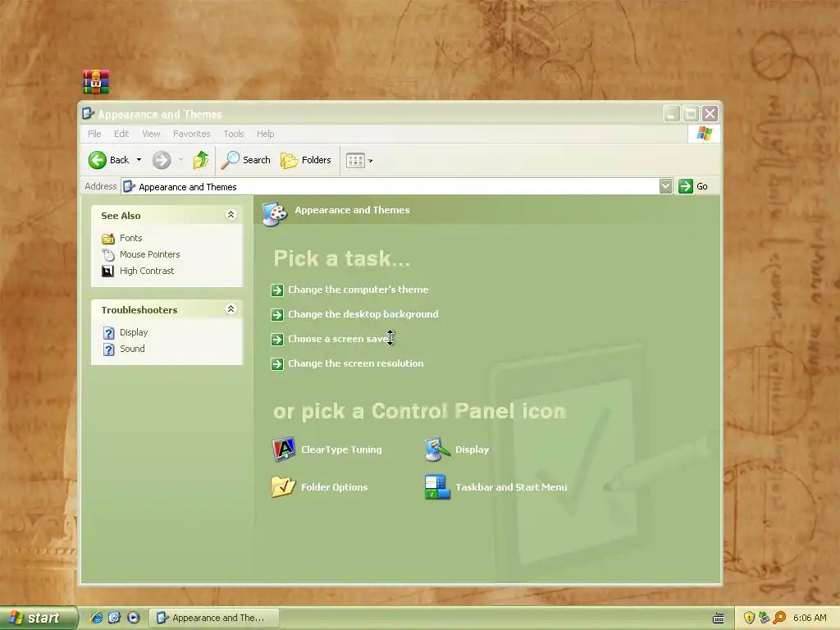Open the High Contrast link
This screenshot has height=630, width=840.
[147, 271]
